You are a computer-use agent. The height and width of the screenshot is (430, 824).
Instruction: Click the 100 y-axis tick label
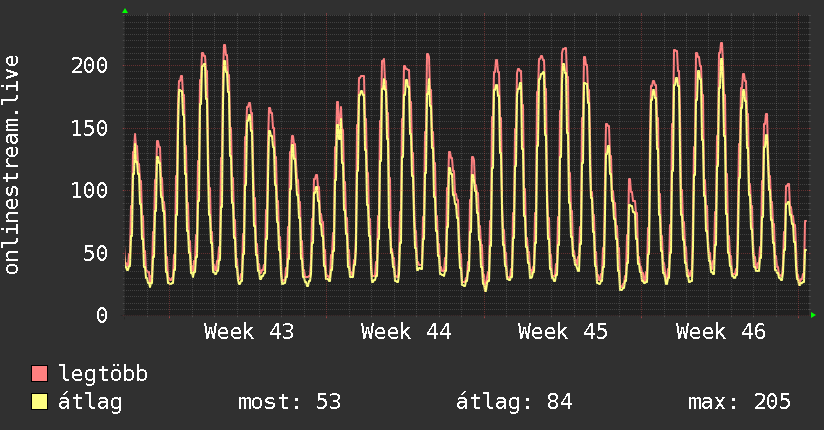(89, 190)
